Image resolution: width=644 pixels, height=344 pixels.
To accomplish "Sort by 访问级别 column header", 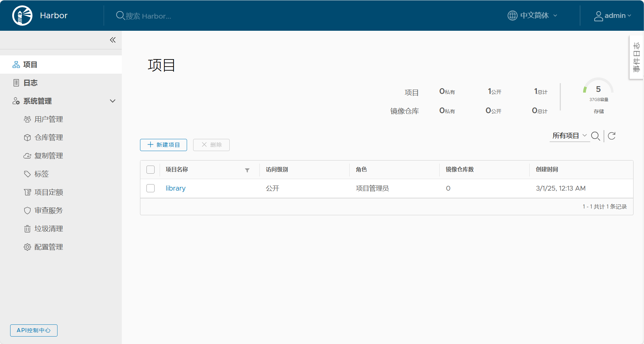I will [x=277, y=170].
